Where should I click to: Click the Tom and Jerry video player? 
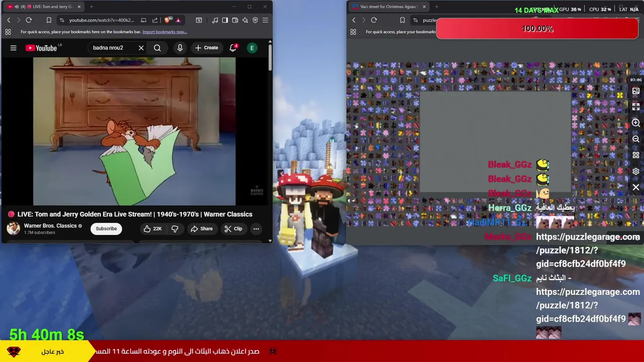(x=134, y=131)
